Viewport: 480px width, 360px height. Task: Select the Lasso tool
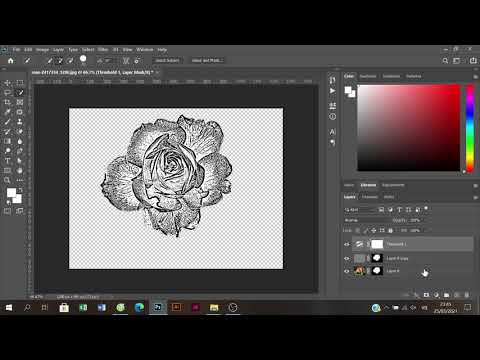coord(7,92)
